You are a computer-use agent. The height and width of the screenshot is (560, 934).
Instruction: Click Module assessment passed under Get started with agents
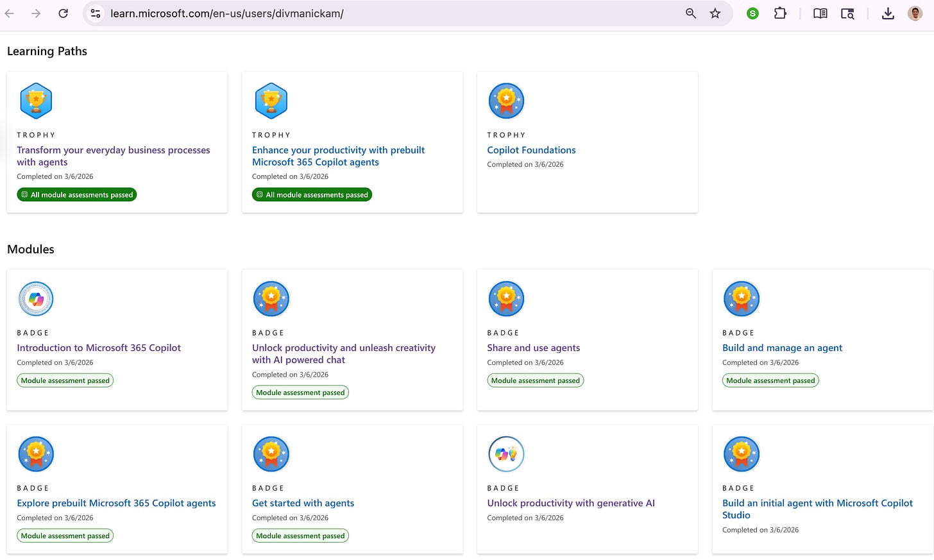coord(300,536)
